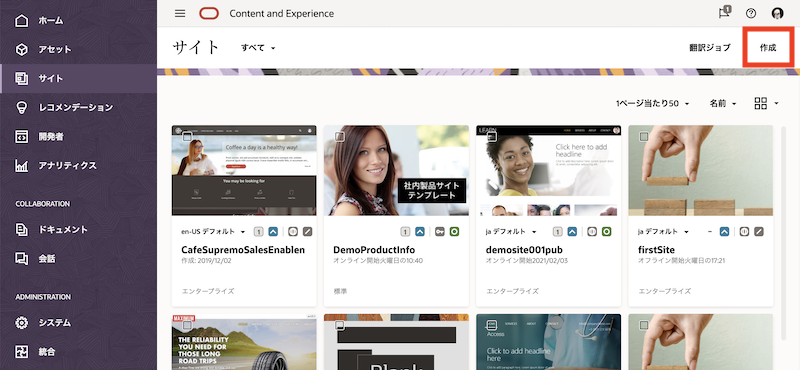Image resolution: width=800 pixels, height=370 pixels.
Task: Click blue chevron icon on demosite001pub
Action: point(572,232)
